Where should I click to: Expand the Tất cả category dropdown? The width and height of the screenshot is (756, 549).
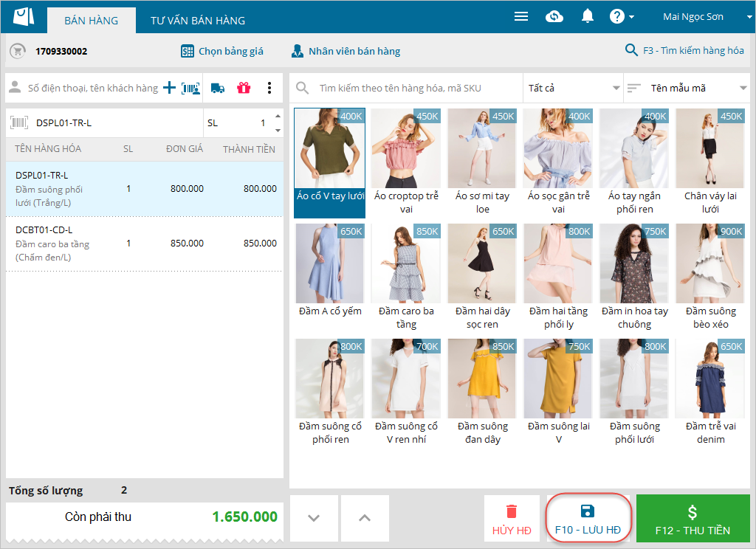click(x=573, y=88)
